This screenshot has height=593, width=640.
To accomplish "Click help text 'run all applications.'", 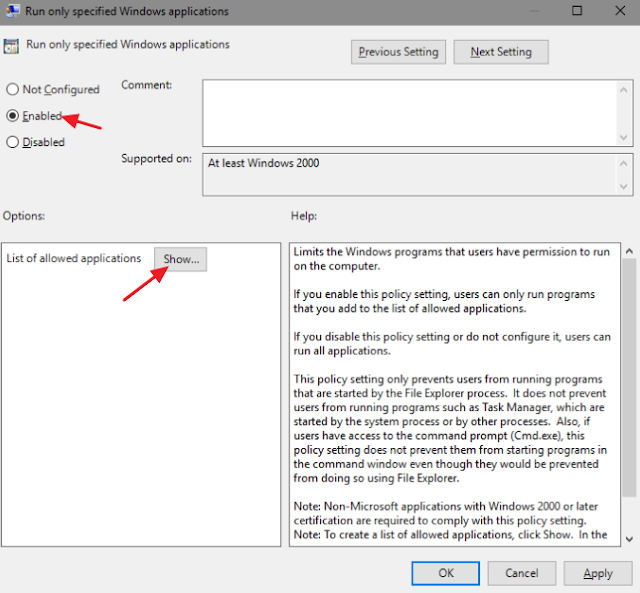I will [x=342, y=351].
